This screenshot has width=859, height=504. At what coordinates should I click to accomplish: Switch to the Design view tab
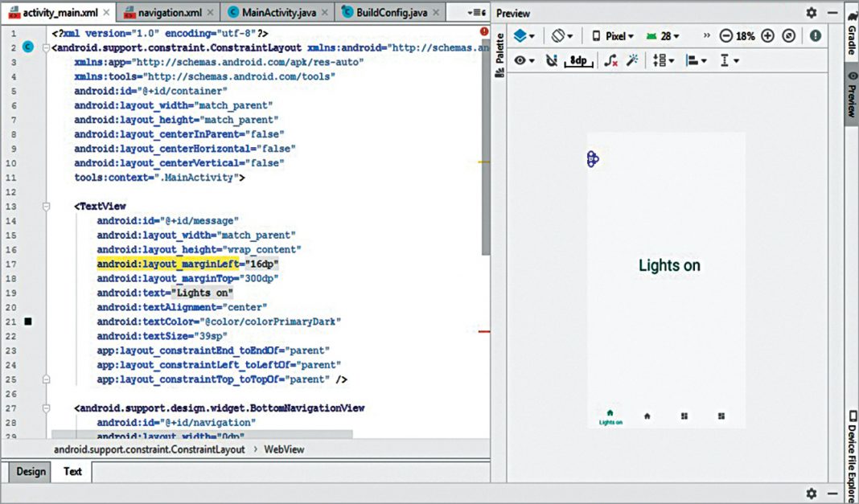click(x=31, y=472)
